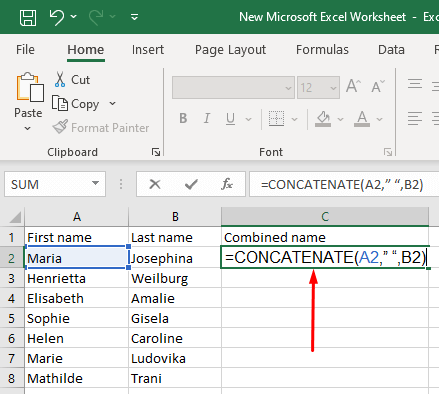Expand the Fill Color palette arrow
This screenshot has width=439, height=394.
pyautogui.click(x=340, y=119)
